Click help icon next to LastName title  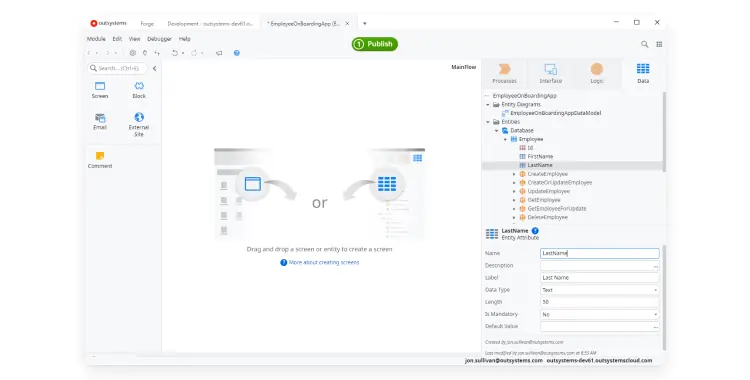(x=535, y=231)
